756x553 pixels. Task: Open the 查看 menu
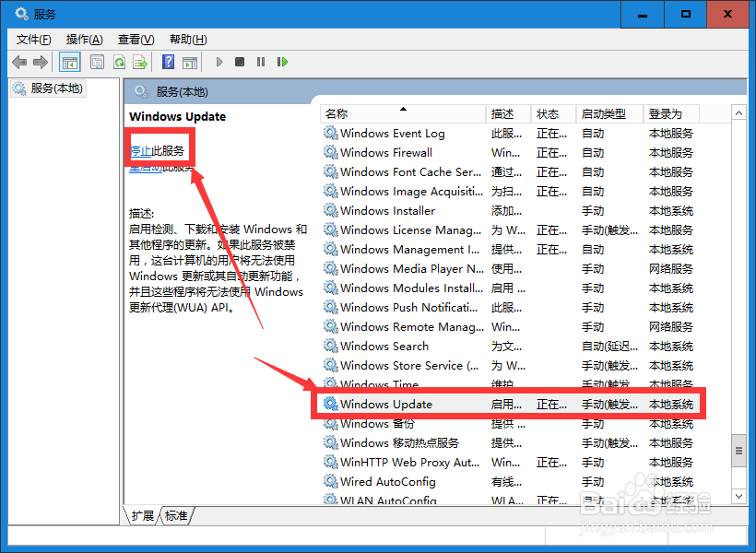point(135,40)
